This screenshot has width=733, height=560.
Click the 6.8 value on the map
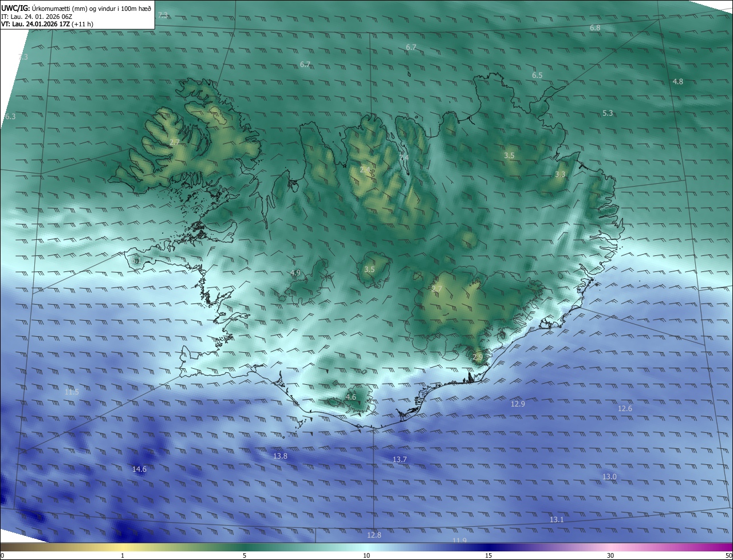(595, 27)
